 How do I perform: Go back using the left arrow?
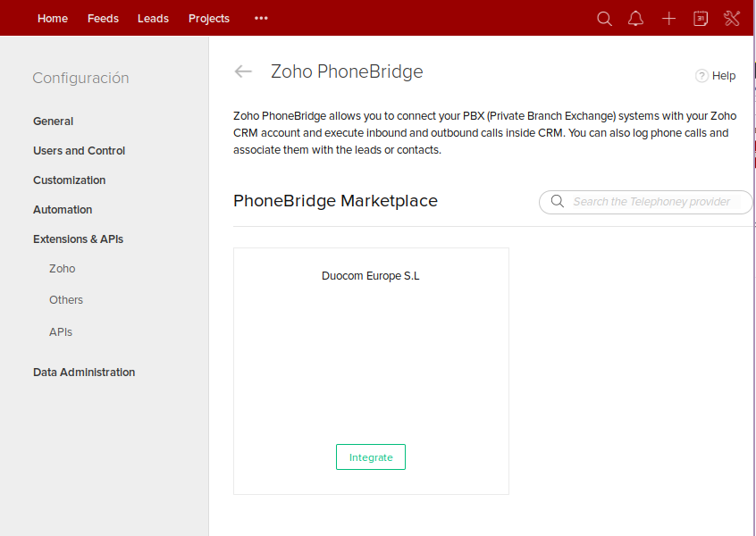click(243, 71)
